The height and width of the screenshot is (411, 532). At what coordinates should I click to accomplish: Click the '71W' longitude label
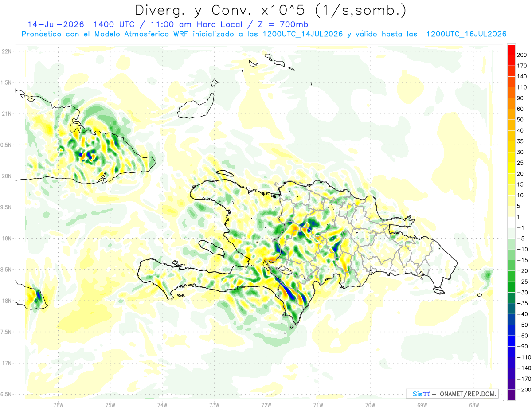pos(318,405)
